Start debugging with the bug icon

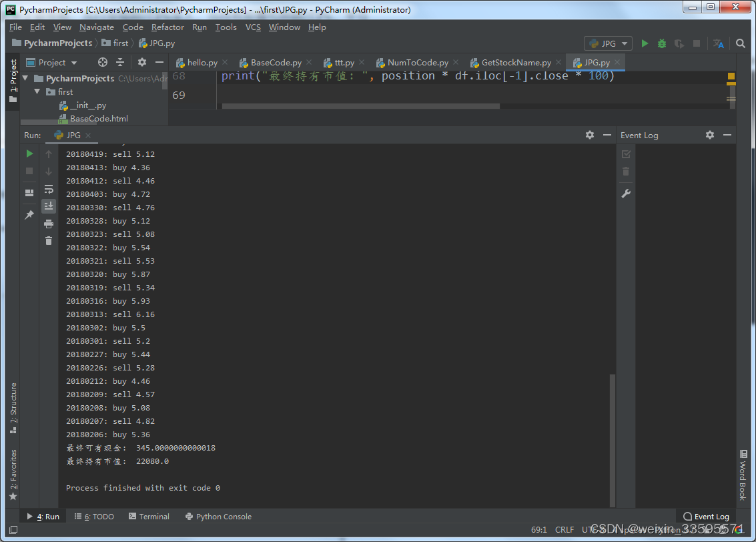coord(662,43)
